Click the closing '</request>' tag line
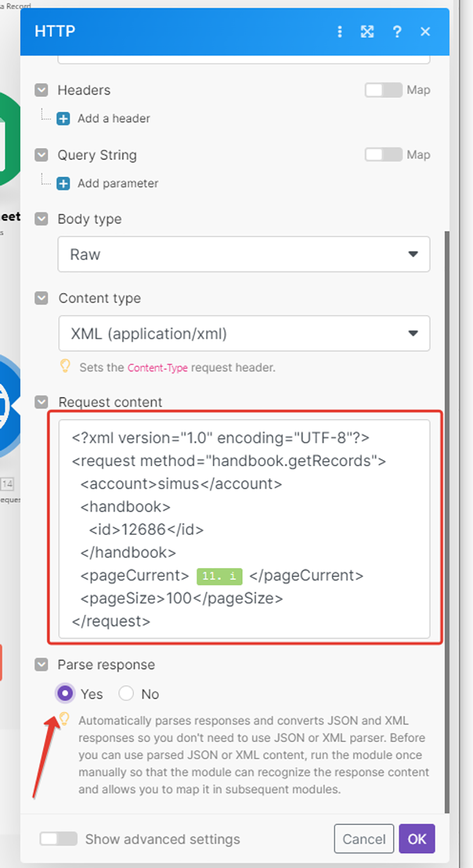Viewport: 473px width, 868px height. (x=111, y=621)
